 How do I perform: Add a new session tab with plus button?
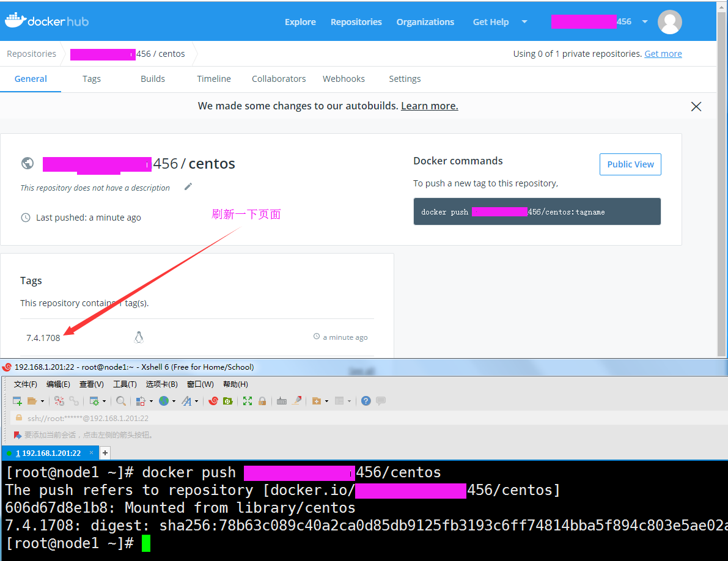(105, 453)
